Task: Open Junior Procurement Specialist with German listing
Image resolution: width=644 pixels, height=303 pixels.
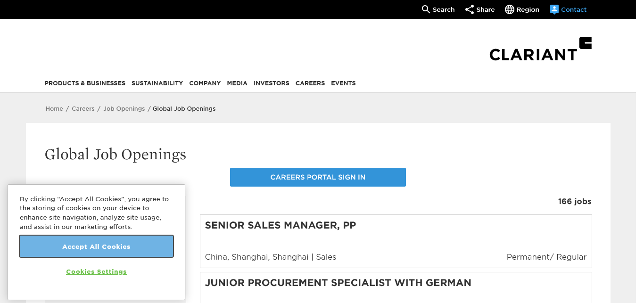Action: pyautogui.click(x=338, y=283)
